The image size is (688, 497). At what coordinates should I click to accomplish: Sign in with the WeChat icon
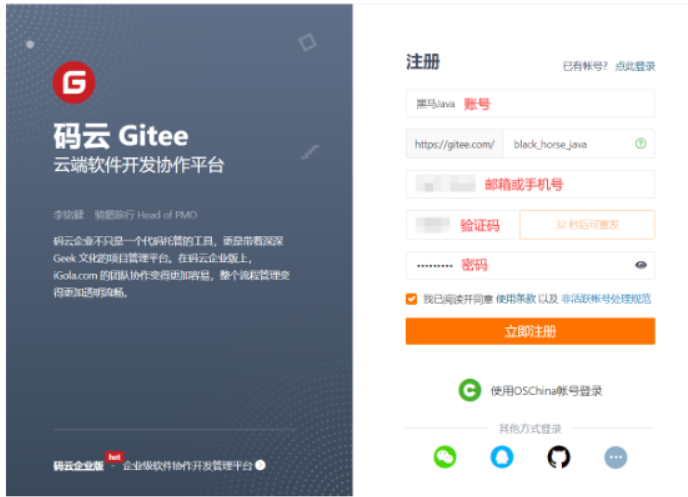pos(445,457)
